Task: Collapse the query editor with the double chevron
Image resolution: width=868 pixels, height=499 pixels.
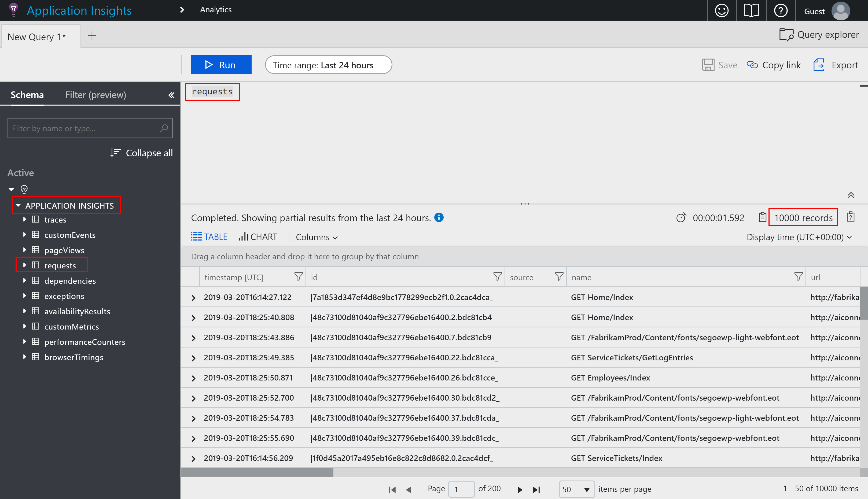Action: coord(851,195)
